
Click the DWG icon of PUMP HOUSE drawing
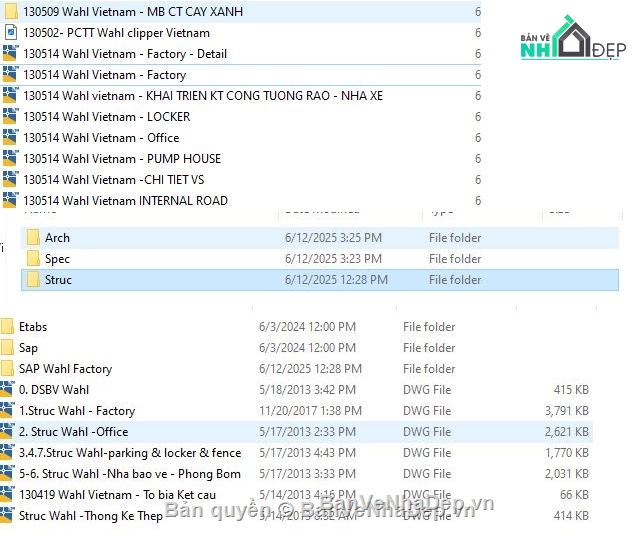pyautogui.click(x=10, y=159)
